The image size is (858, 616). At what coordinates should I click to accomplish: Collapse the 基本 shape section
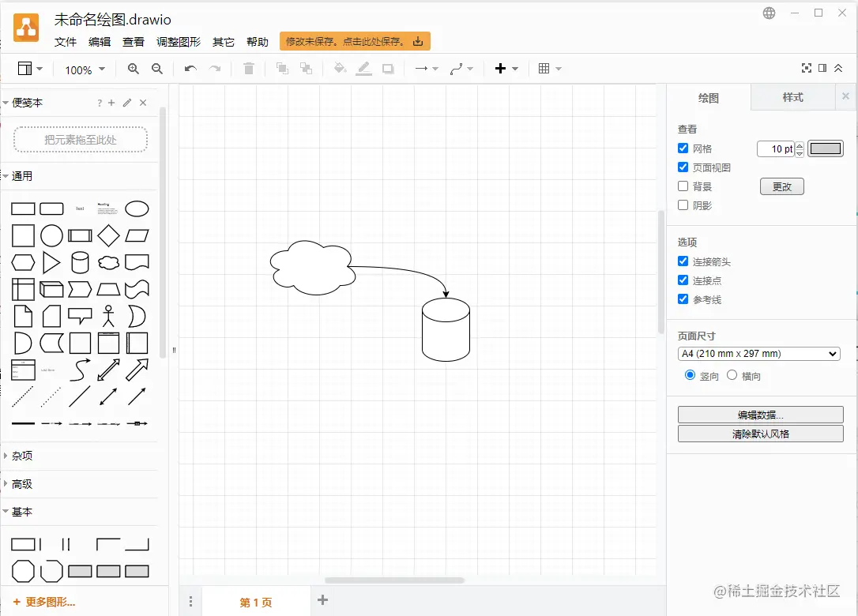22,512
